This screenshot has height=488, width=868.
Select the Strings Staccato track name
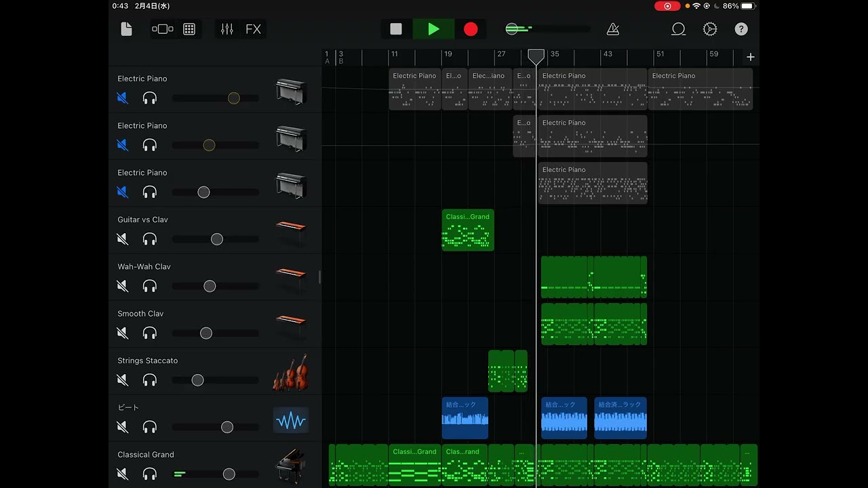tap(147, 361)
